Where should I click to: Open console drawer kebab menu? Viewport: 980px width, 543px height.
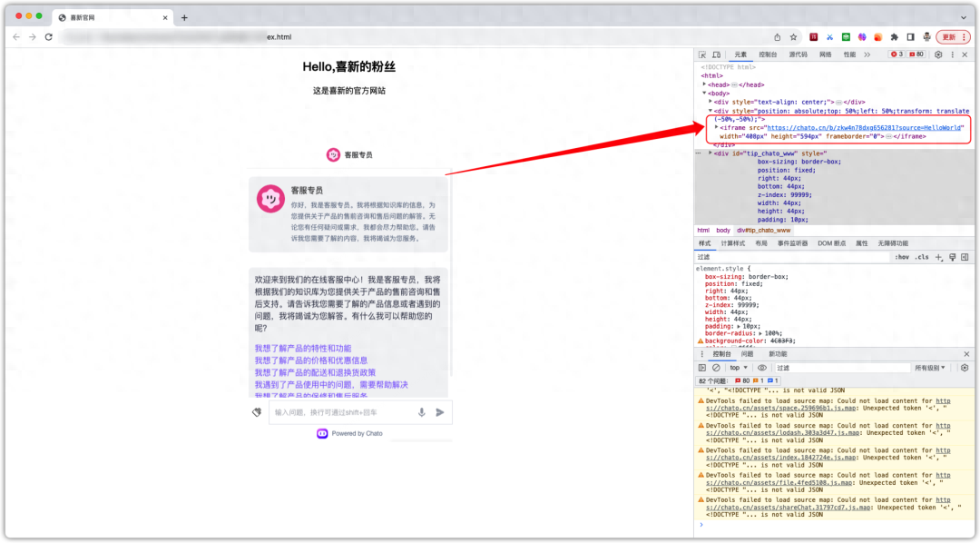(x=701, y=354)
